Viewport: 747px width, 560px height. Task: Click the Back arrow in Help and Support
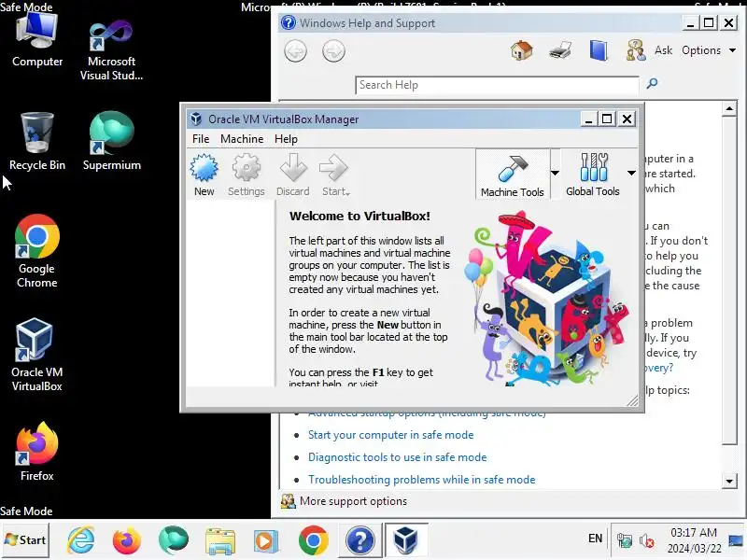click(x=295, y=51)
